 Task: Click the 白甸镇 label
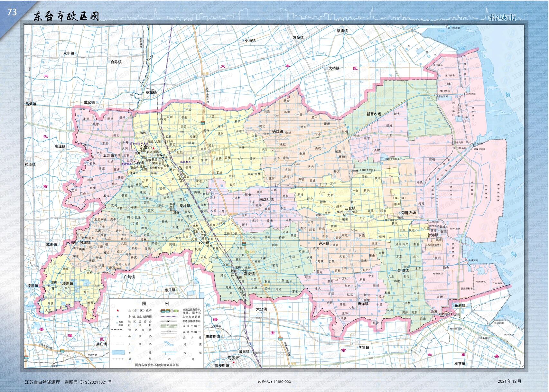coord(129,277)
